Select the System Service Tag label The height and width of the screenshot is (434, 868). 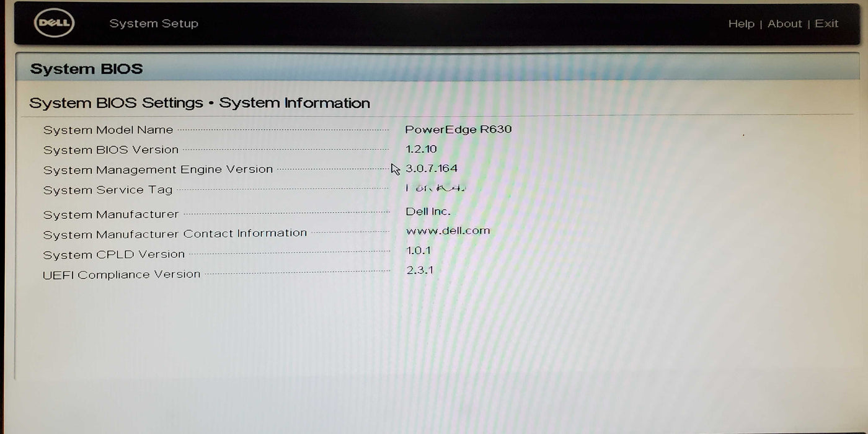pos(108,190)
